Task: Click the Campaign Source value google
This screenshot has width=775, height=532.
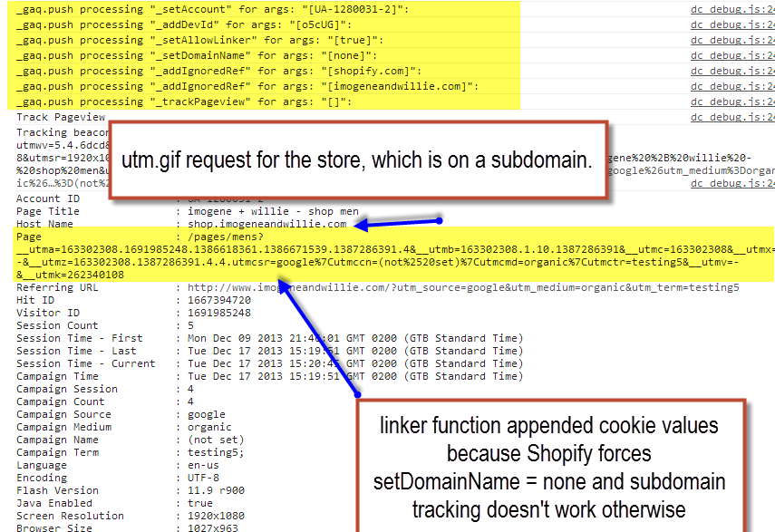Action: (206, 414)
